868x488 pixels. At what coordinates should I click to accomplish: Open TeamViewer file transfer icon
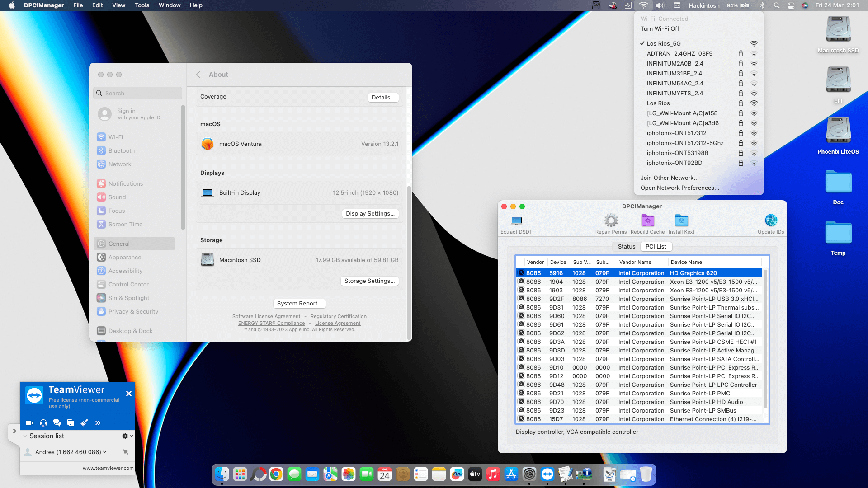point(71,423)
